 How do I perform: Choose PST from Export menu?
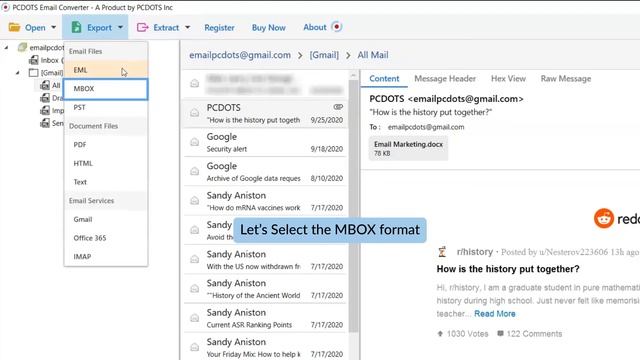[106, 107]
